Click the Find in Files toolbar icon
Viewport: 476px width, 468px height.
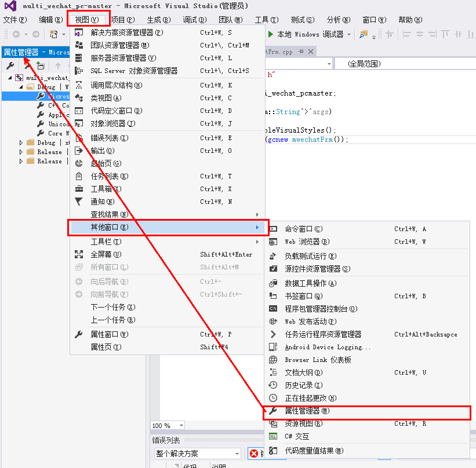click(364, 35)
